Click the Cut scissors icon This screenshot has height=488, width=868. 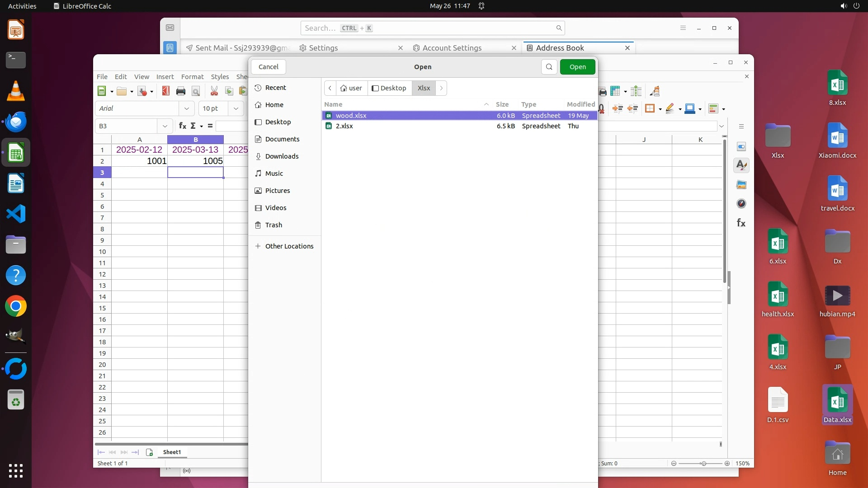coord(214,91)
